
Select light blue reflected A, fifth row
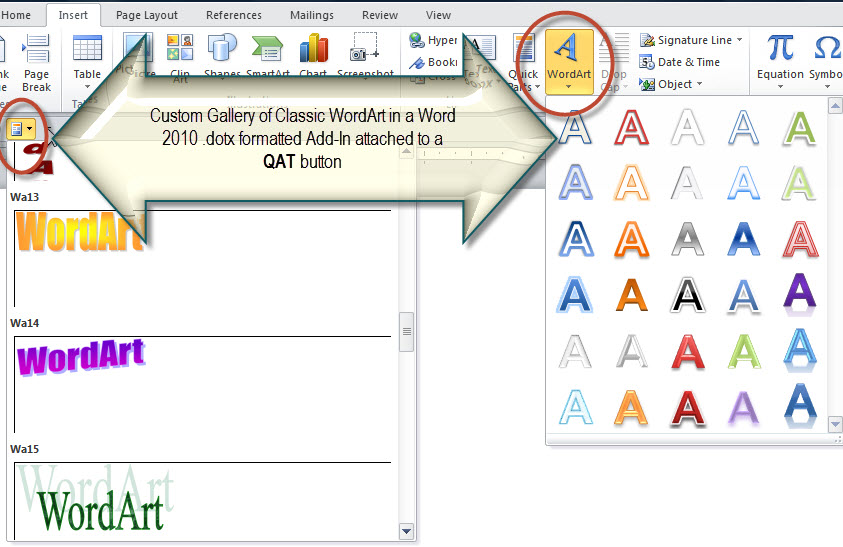pos(799,352)
